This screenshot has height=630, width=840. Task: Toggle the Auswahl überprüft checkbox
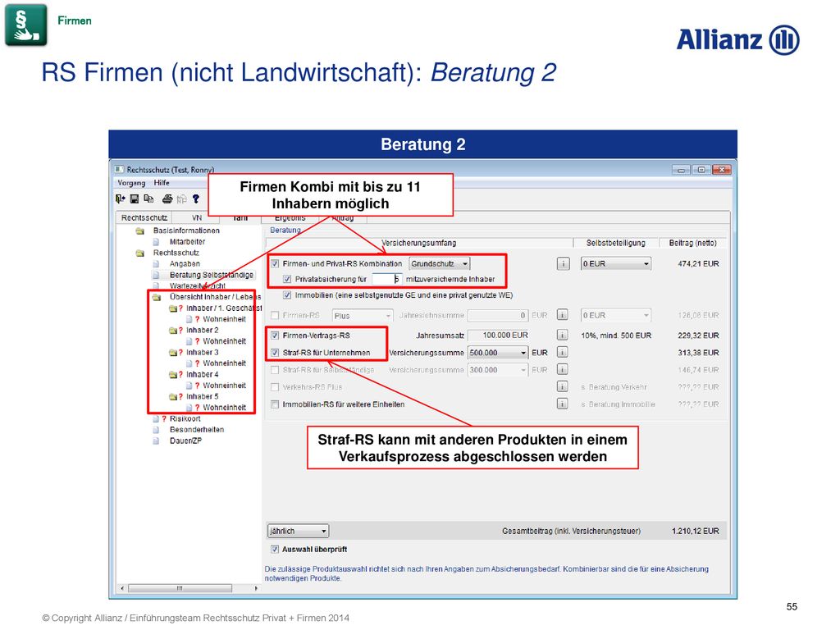click(275, 549)
